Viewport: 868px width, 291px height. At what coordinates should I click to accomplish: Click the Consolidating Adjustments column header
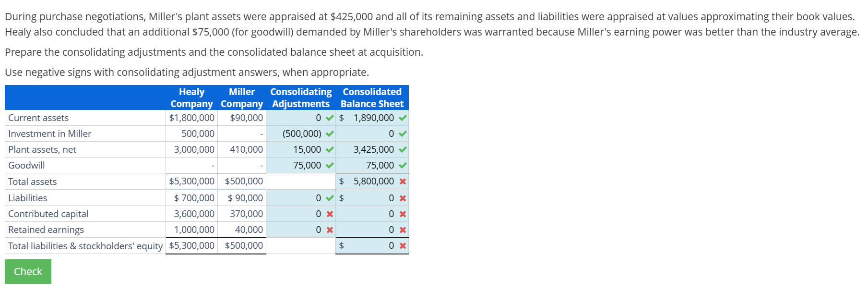pos(301,97)
